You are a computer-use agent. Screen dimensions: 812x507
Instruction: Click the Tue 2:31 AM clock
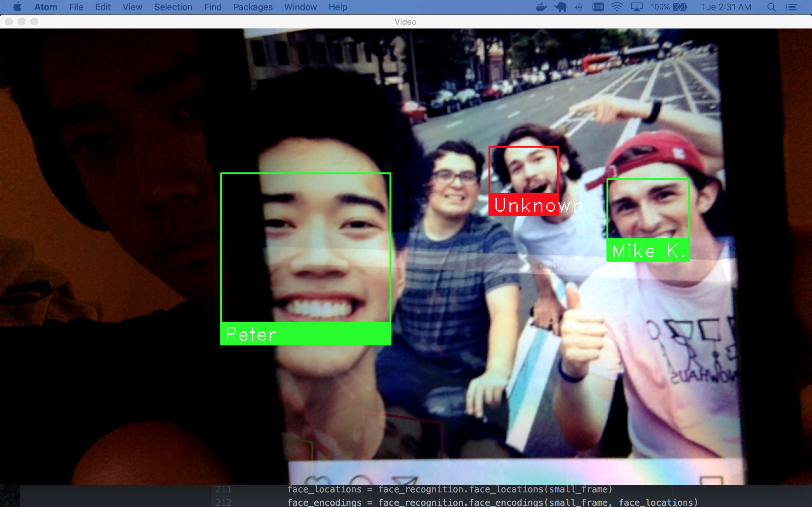pyautogui.click(x=726, y=7)
